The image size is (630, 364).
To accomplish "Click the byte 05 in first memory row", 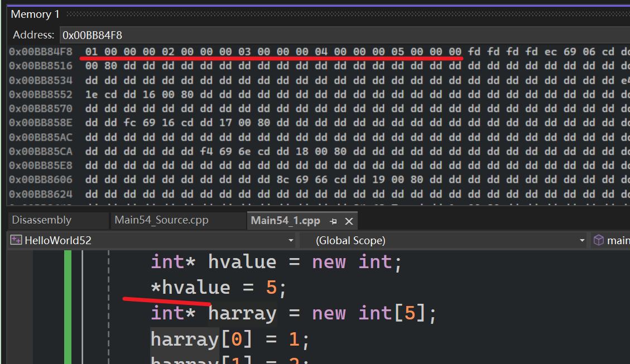I will pos(397,52).
